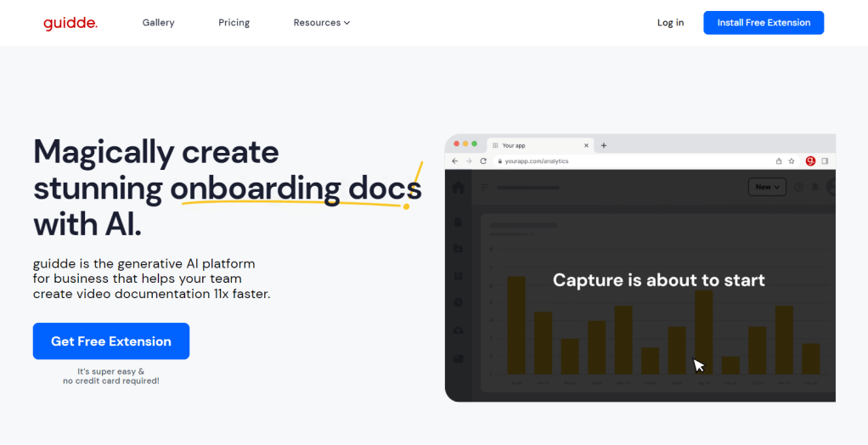The height and width of the screenshot is (445, 868).
Task: Open the 'New' dropdown in demo app
Action: [767, 187]
